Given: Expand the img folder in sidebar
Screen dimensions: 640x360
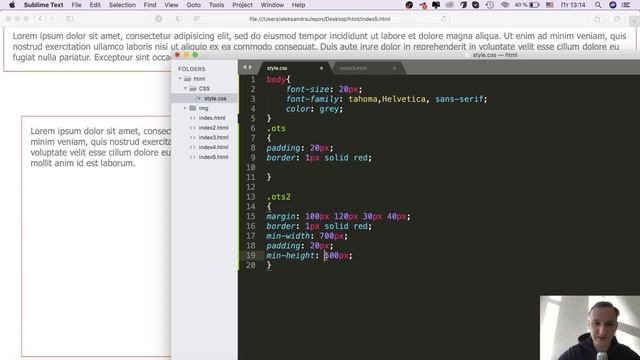Looking at the screenshot, I should (185, 108).
